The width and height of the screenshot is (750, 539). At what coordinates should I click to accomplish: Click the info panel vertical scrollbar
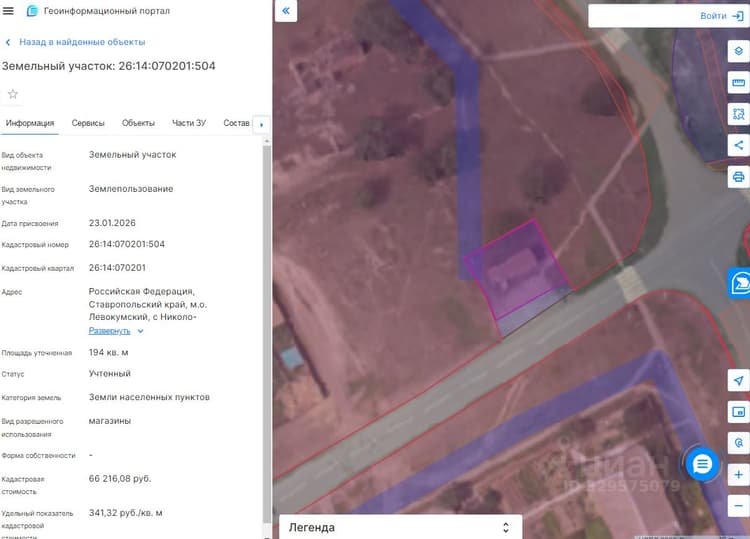(267, 335)
